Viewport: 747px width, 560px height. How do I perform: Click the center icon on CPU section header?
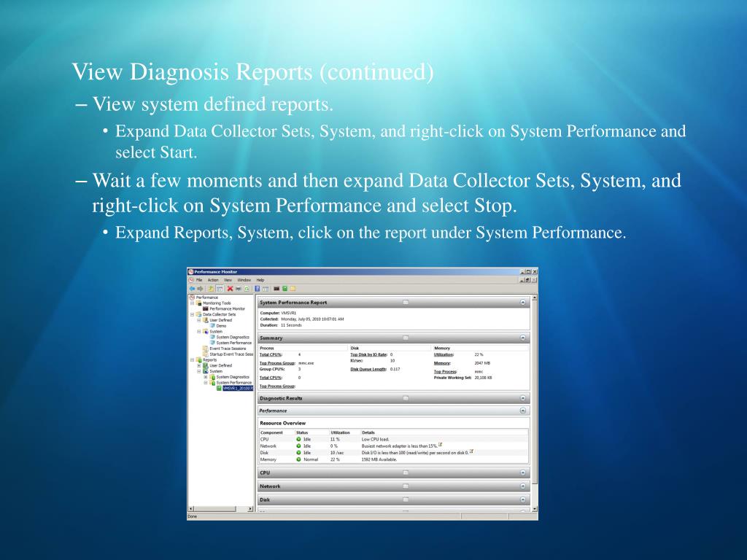pos(406,472)
